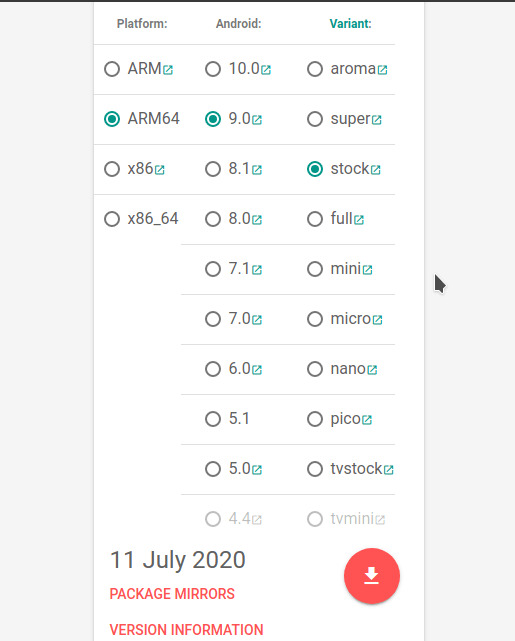The height and width of the screenshot is (641, 515).
Task: Select Android 8.1 radio button
Action: [213, 169]
